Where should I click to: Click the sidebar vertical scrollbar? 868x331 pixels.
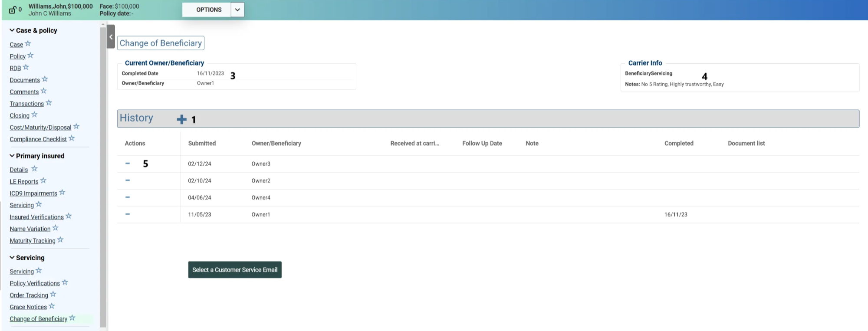103,174
